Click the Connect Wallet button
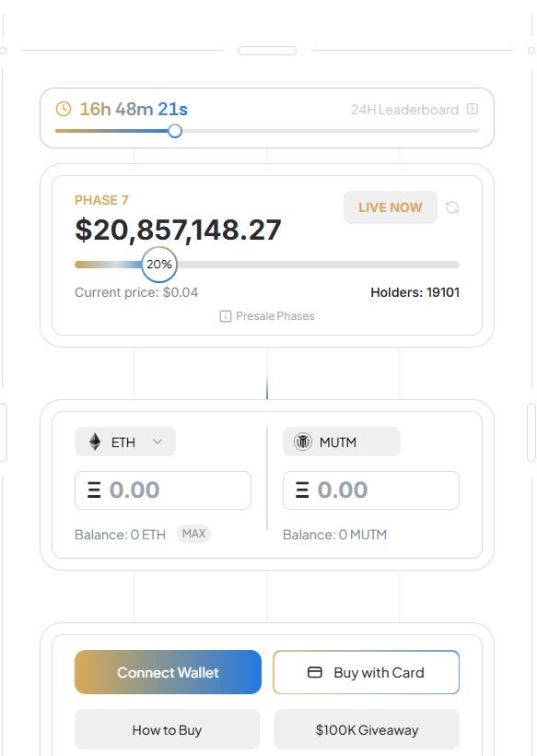The height and width of the screenshot is (756, 537). tap(168, 672)
